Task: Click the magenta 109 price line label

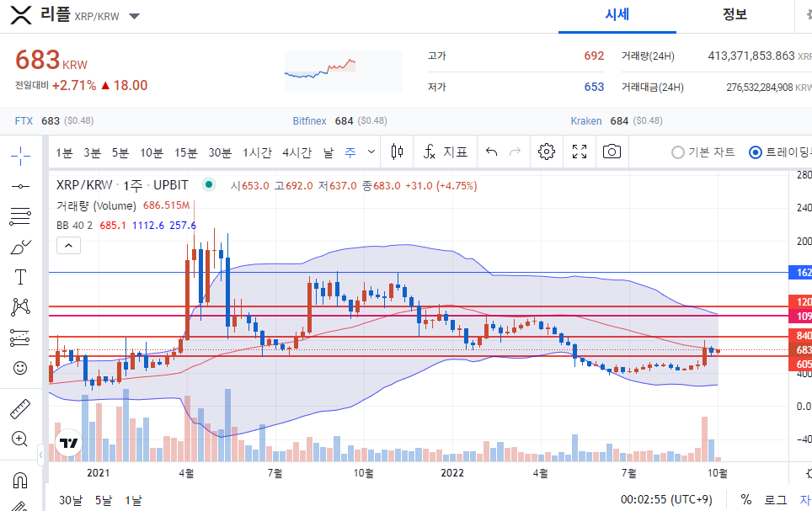Action: pos(800,317)
